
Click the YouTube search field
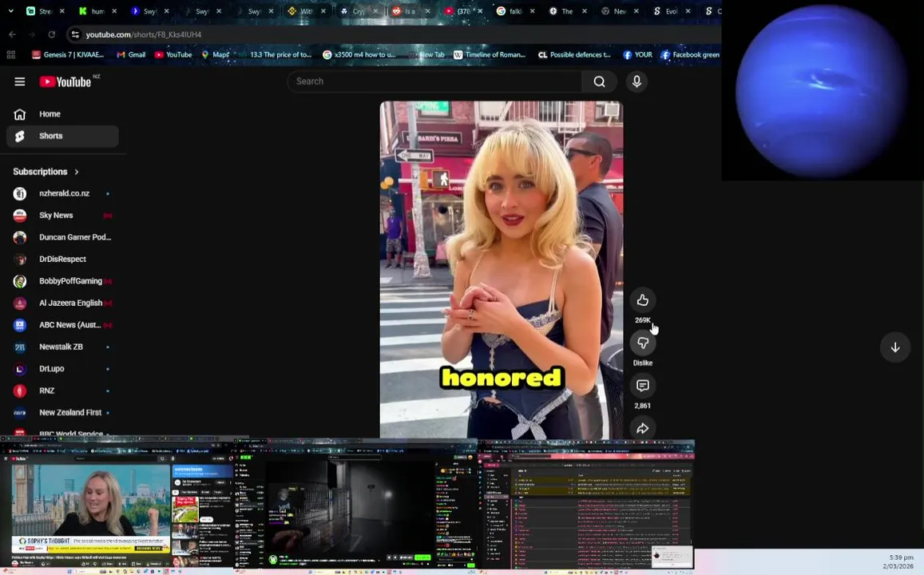(434, 81)
